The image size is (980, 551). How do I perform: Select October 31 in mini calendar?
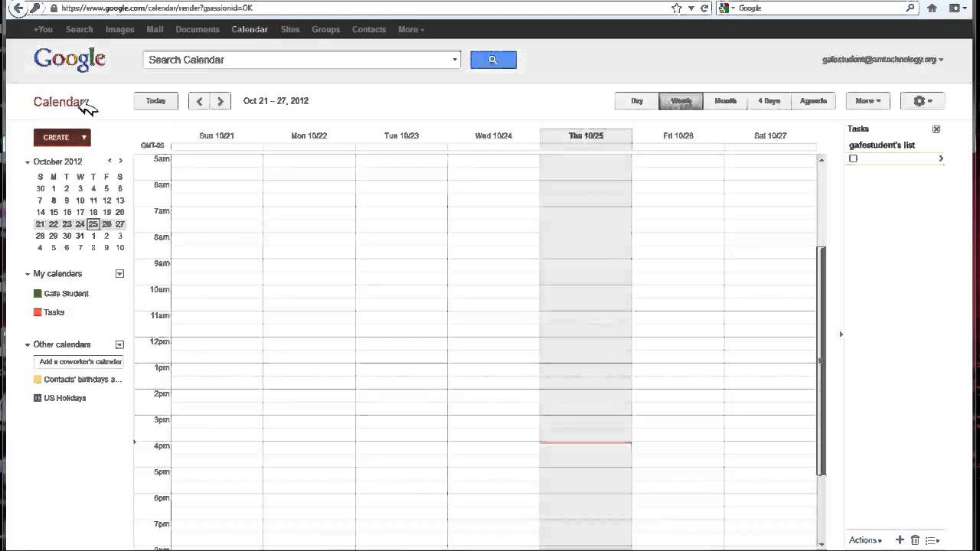80,236
